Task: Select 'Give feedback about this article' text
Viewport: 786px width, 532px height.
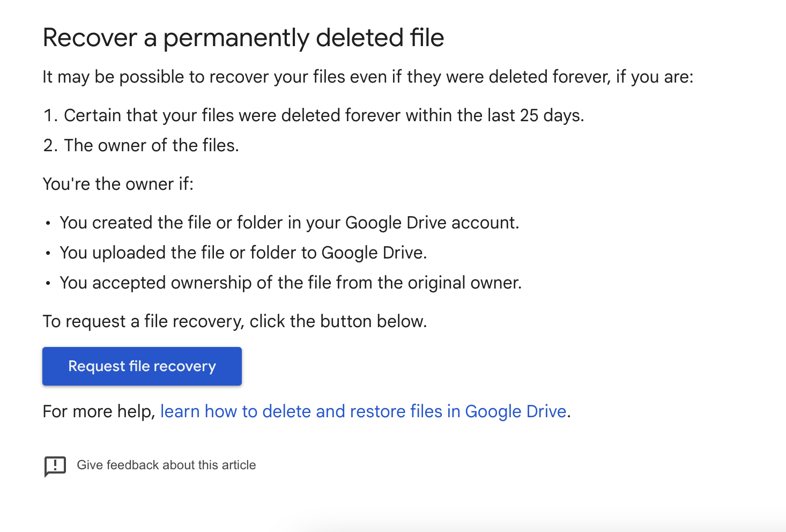Action: point(166,465)
